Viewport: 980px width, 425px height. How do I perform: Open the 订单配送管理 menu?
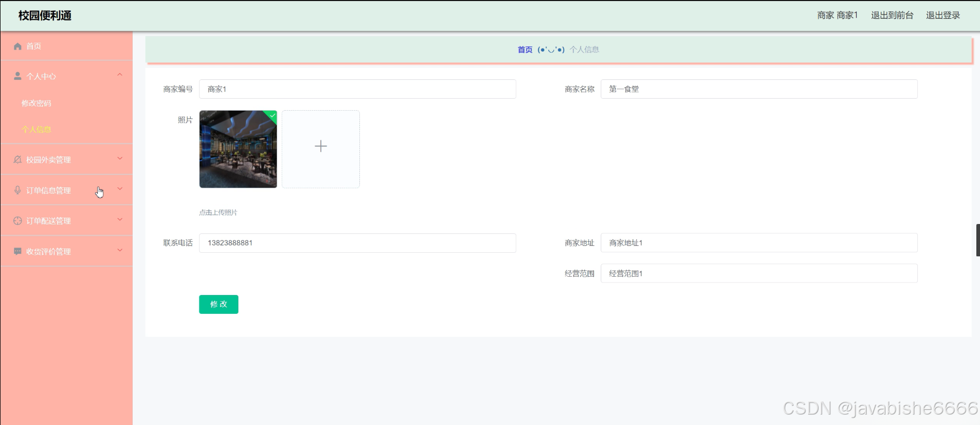[66, 220]
